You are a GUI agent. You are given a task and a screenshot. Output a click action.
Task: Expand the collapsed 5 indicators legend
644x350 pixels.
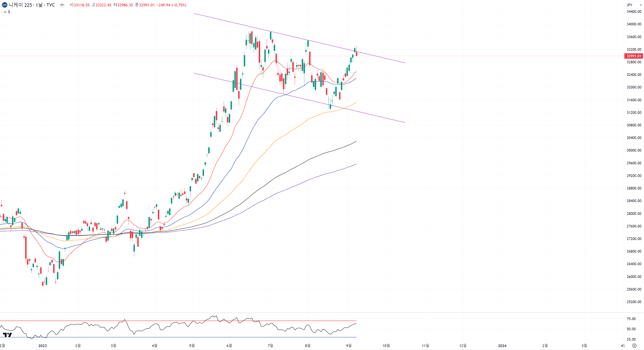pyautogui.click(x=7, y=12)
